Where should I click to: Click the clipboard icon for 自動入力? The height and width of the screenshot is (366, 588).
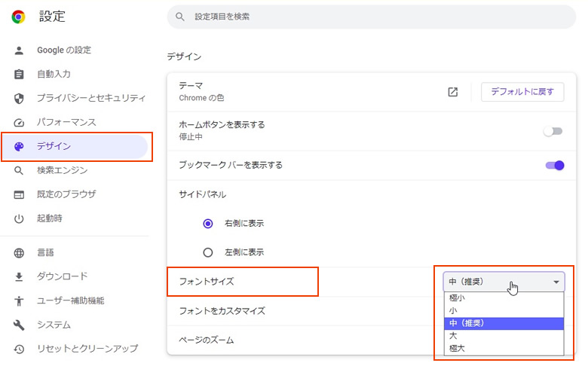[20, 75]
